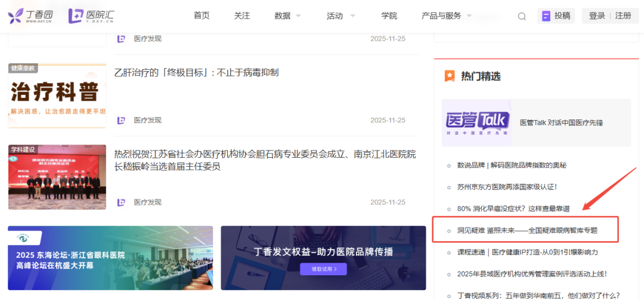Click the 领取试用 button
Viewport: 644px width, 301px height.
pos(323,269)
